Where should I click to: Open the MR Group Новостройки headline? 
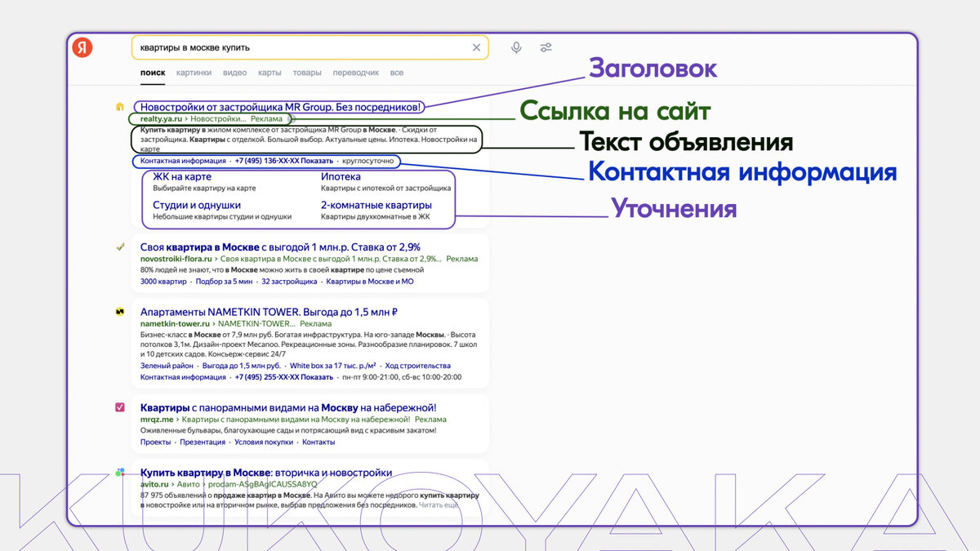click(280, 107)
